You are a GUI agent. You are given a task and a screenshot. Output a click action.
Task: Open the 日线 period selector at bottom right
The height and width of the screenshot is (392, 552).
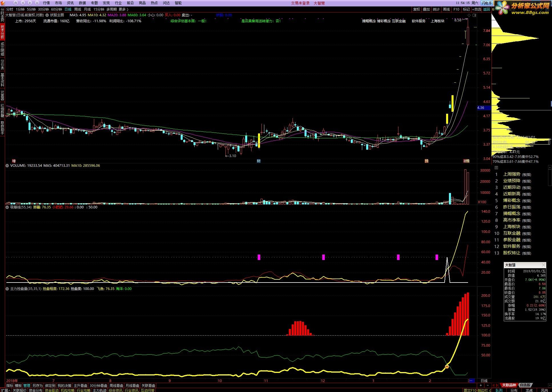coord(484,381)
